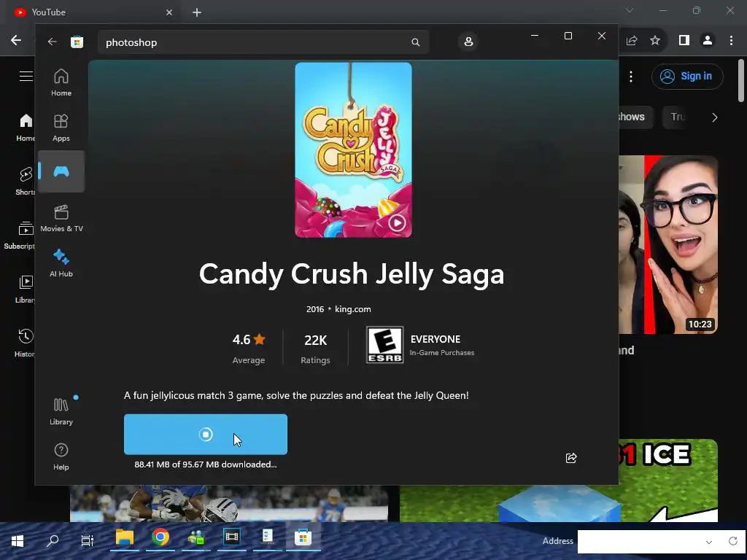
Task: Open YouTube Home in sidebar
Action: click(26, 128)
